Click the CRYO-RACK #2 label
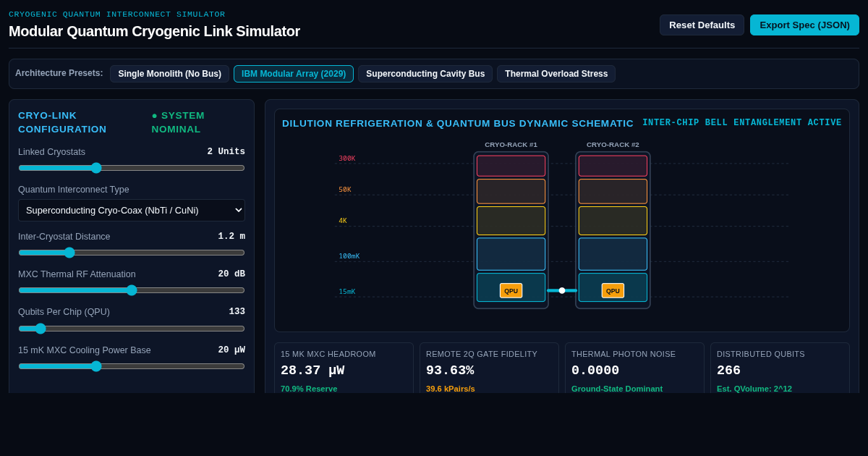Image resolution: width=868 pixels, height=456 pixels. click(x=613, y=145)
